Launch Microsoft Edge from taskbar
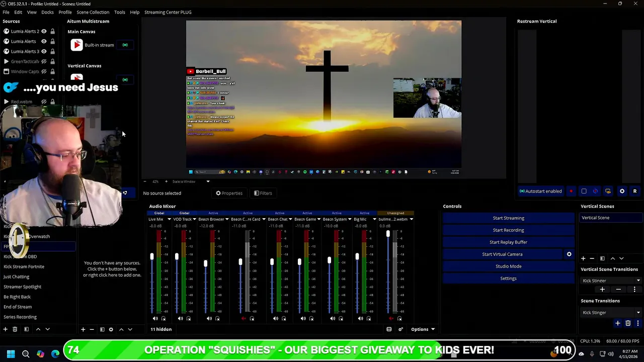644x362 pixels. [x=55, y=354]
